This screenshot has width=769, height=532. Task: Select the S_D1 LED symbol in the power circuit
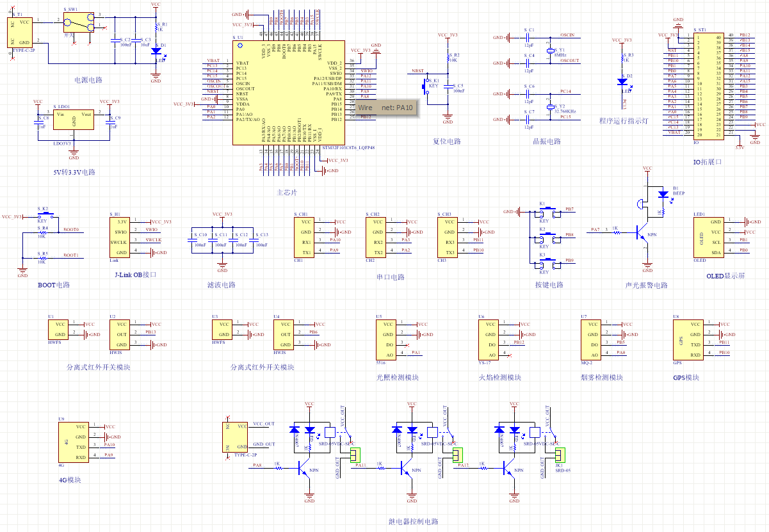tap(156, 51)
